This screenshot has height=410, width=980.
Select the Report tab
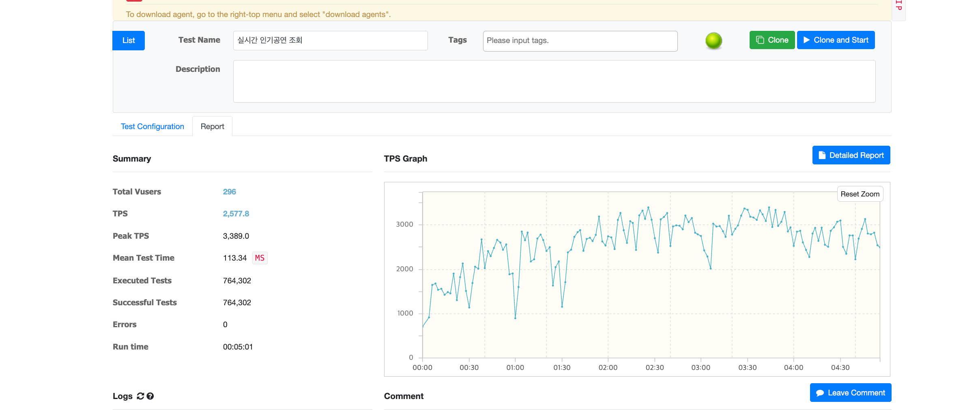tap(212, 126)
